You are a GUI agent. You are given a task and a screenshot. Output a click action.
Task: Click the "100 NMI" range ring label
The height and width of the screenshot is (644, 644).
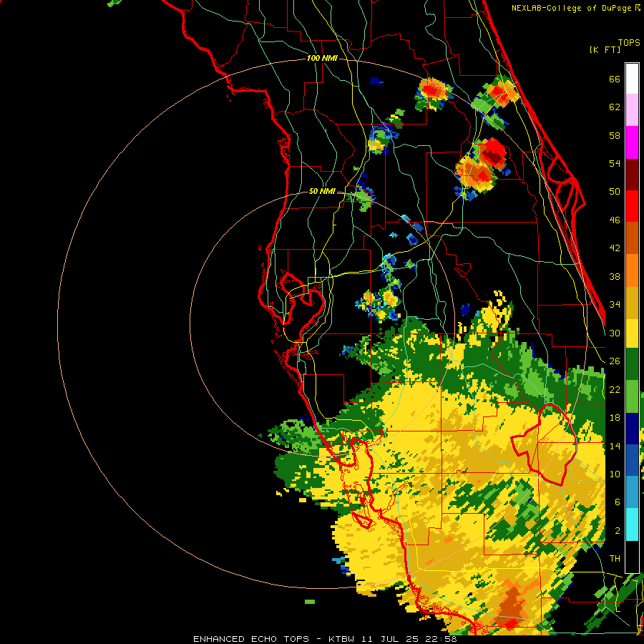[x=322, y=59]
